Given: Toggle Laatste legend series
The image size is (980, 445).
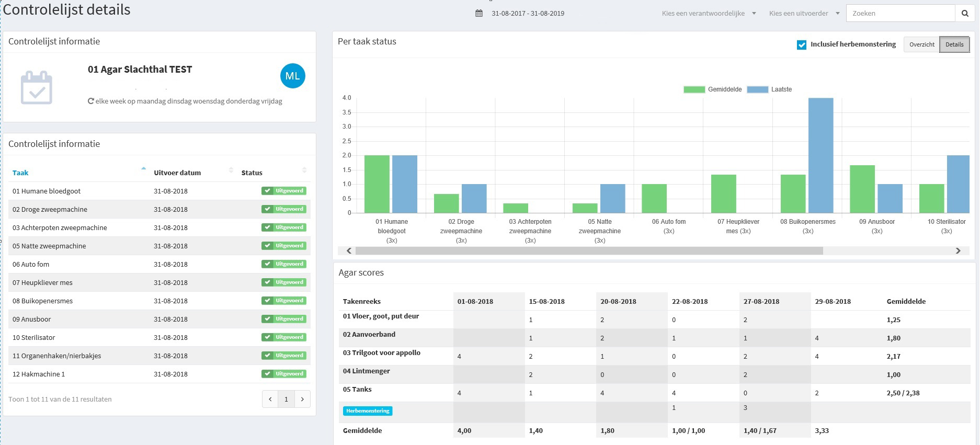Looking at the screenshot, I should (x=770, y=89).
